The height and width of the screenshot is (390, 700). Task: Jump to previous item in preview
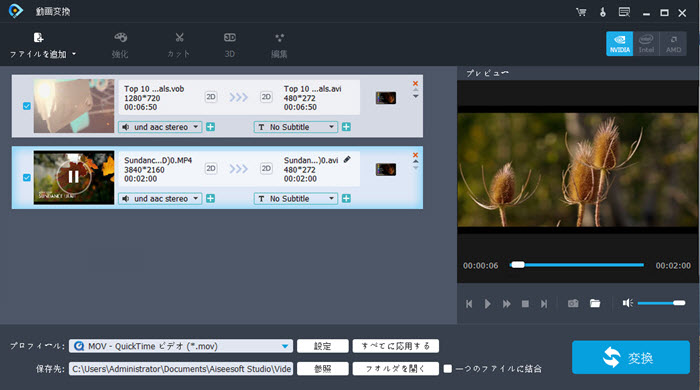(x=469, y=304)
